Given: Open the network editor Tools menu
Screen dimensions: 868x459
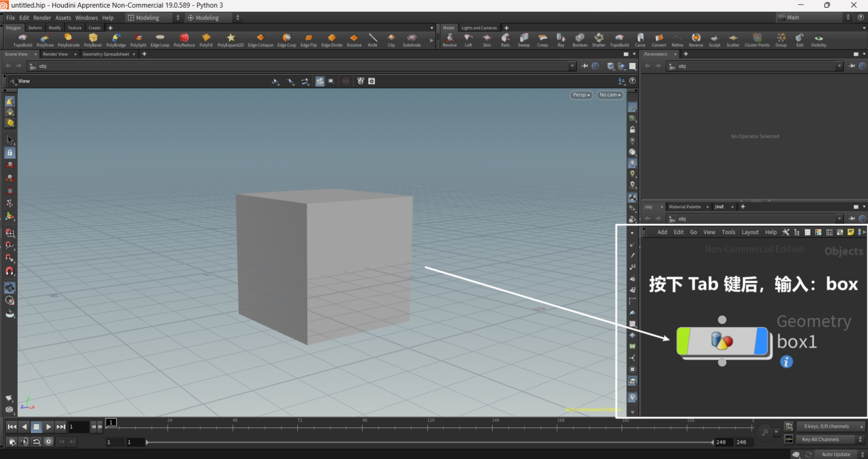Looking at the screenshot, I should pyautogui.click(x=728, y=232).
